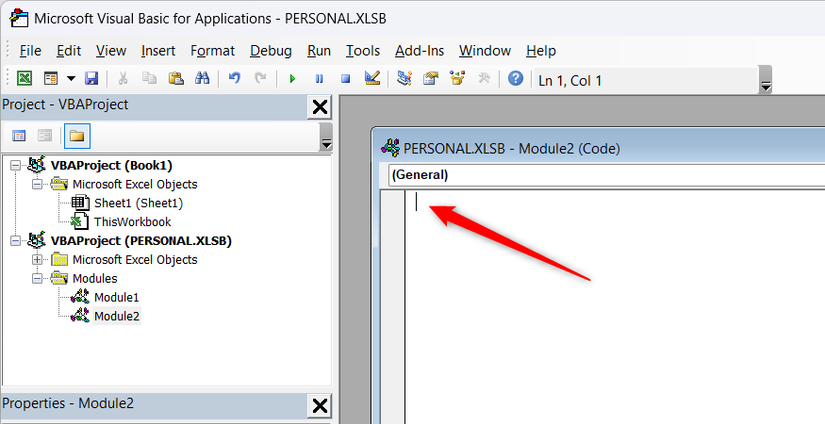Toggle Design Mode icon
Image resolution: width=825 pixels, height=424 pixels.
(x=372, y=79)
